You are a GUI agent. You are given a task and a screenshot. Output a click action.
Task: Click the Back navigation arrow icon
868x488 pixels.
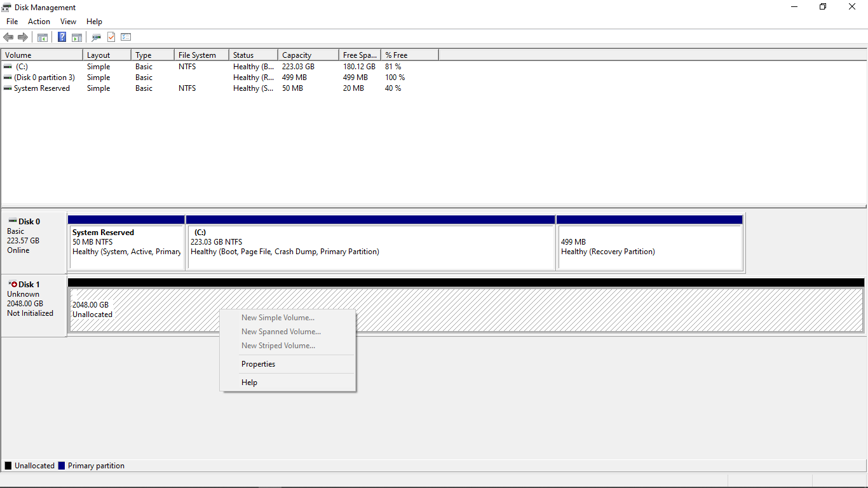pos(8,36)
